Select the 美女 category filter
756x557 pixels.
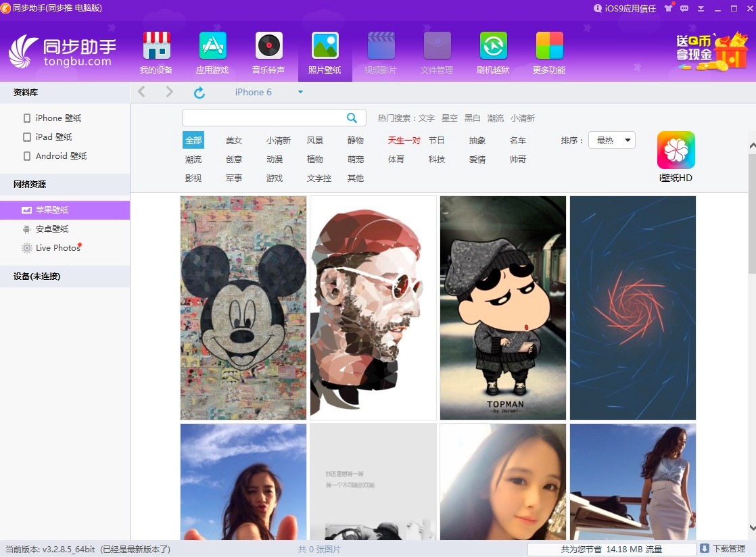click(x=234, y=141)
